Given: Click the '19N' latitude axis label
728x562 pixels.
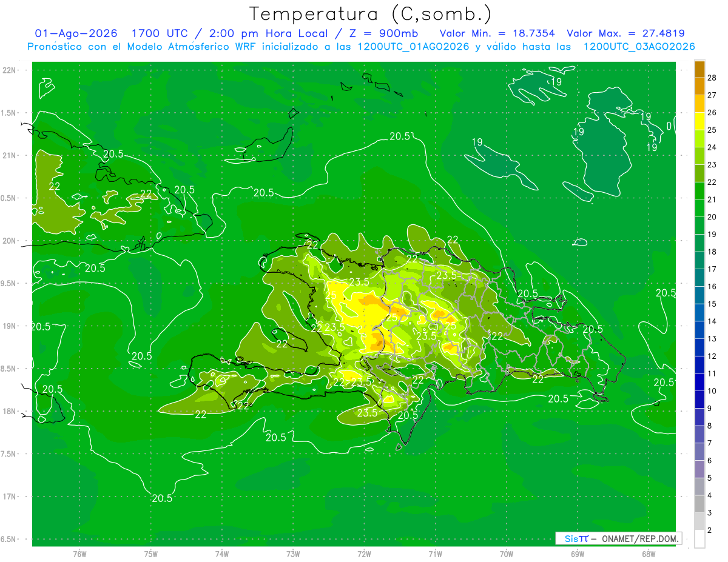Looking at the screenshot, I should (x=10, y=326).
